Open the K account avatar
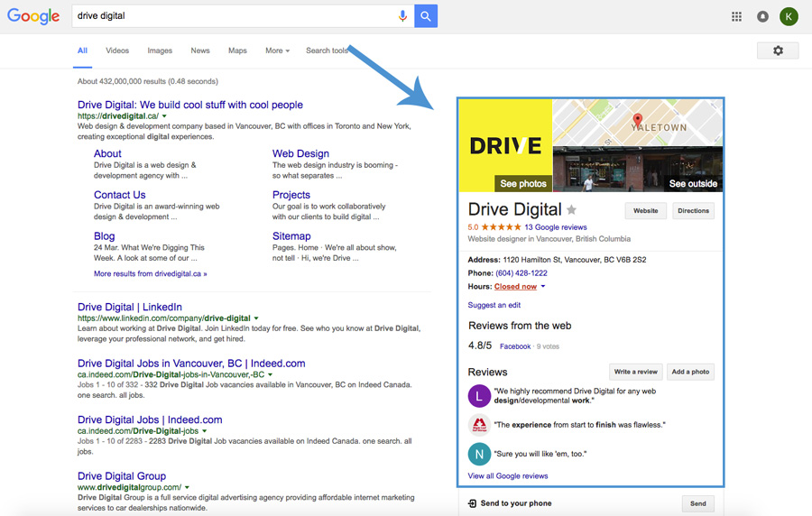812x516 pixels. [x=789, y=16]
